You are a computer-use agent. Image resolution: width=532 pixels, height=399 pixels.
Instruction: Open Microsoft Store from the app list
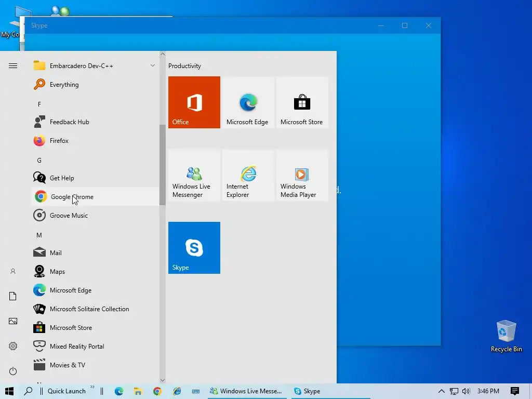pyautogui.click(x=95, y=327)
